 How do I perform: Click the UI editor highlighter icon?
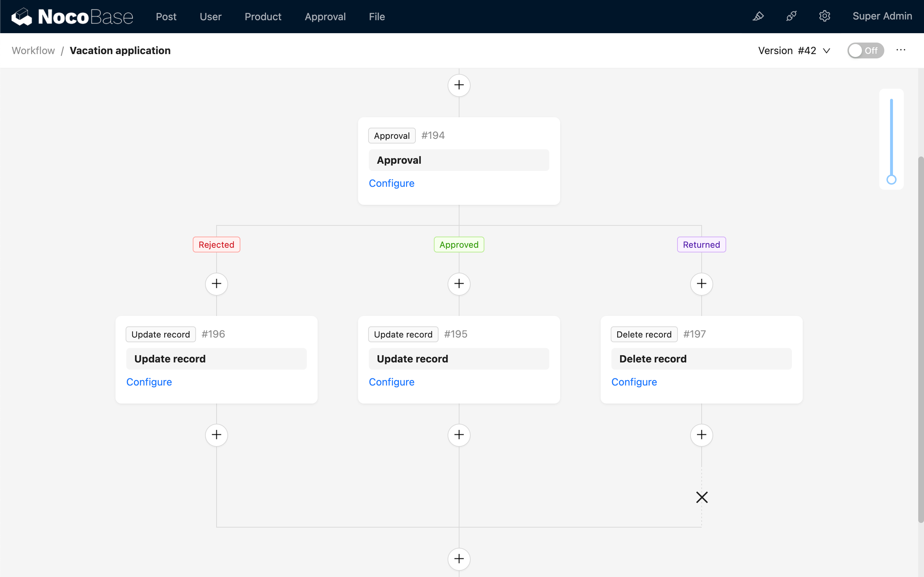(x=758, y=17)
